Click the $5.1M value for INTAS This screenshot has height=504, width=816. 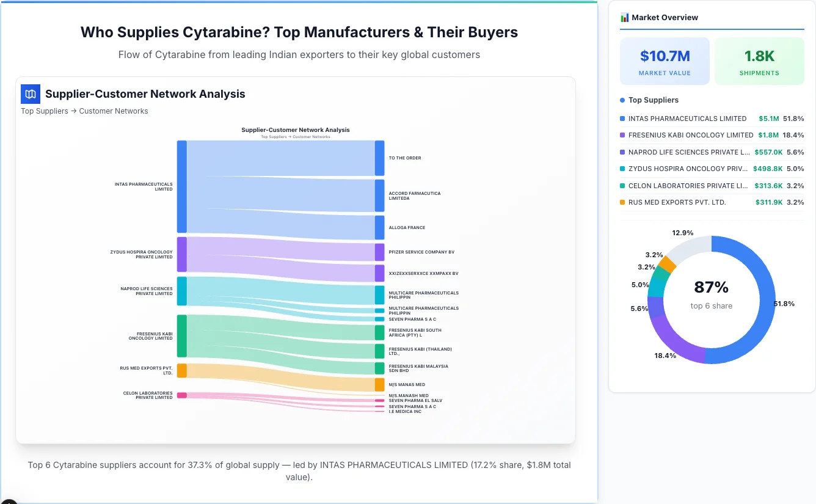pos(768,119)
